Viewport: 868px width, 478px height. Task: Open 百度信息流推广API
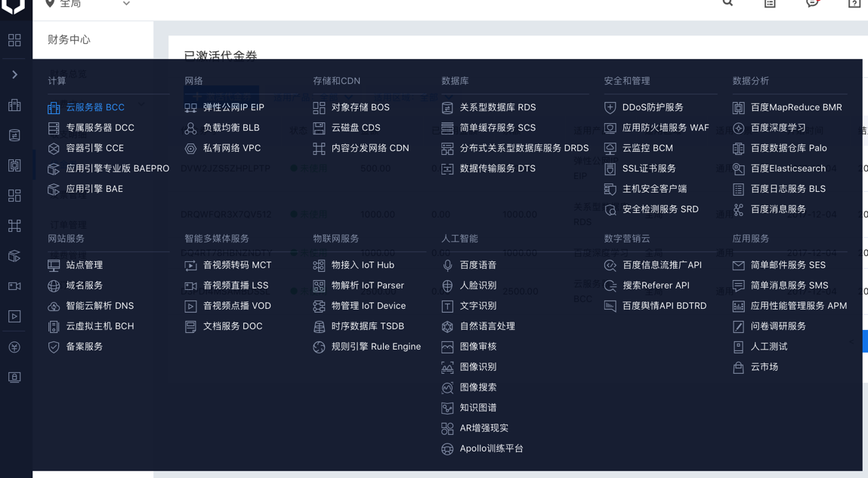[x=662, y=265]
